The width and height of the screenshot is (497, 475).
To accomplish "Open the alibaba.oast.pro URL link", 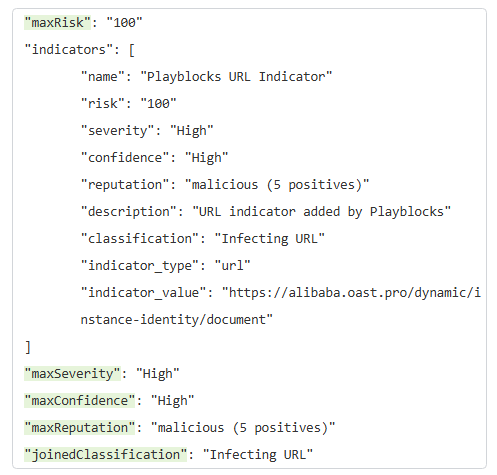I will [x=352, y=293].
